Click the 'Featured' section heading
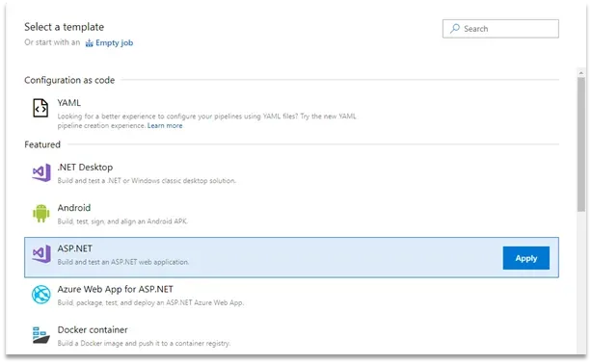Image resolution: width=592 pixels, height=364 pixels. click(x=42, y=144)
